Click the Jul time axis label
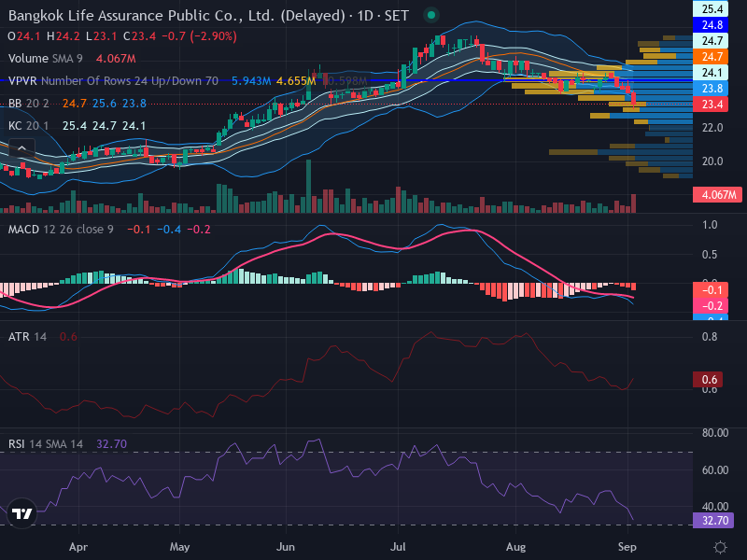Viewport: 747px width, 560px height. tap(398, 547)
